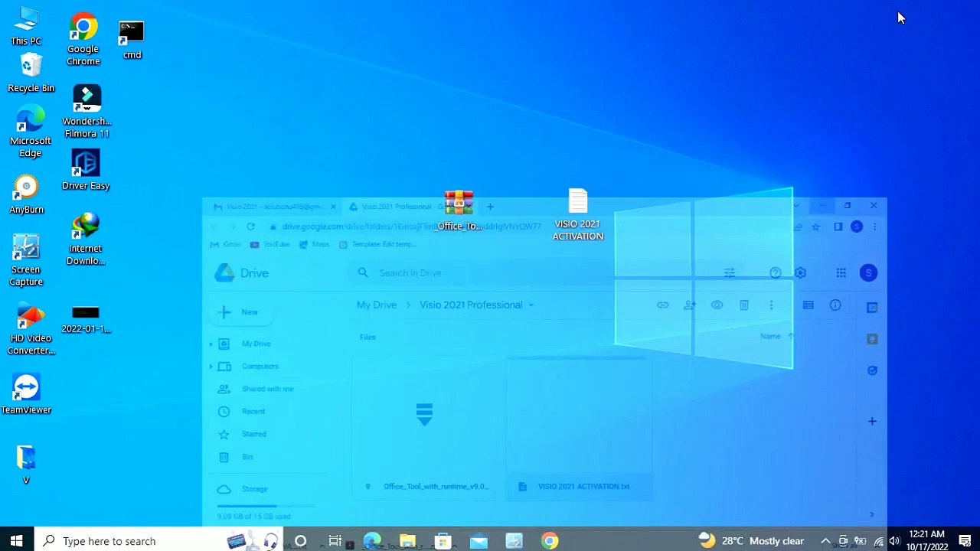
Task: Share the selected Drive file
Action: pyautogui.click(x=689, y=305)
